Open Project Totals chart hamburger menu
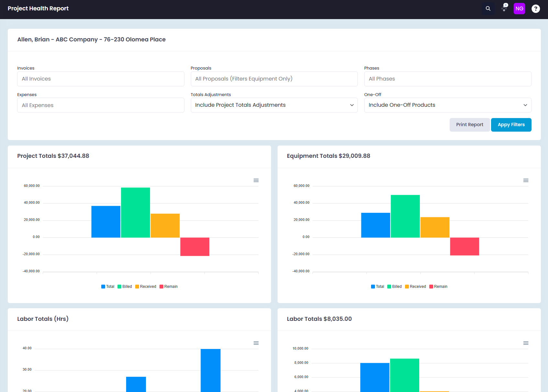Viewport: 548px width, 392px height. (256, 180)
